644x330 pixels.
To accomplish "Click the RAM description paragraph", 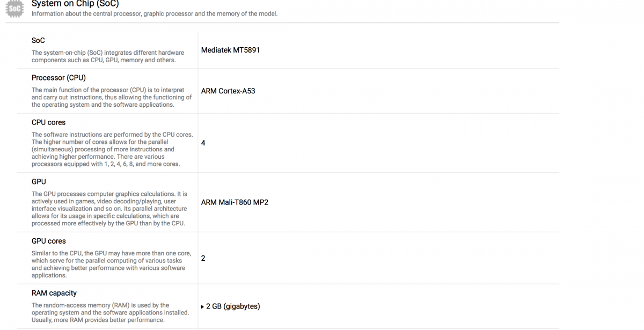I will [110, 312].
